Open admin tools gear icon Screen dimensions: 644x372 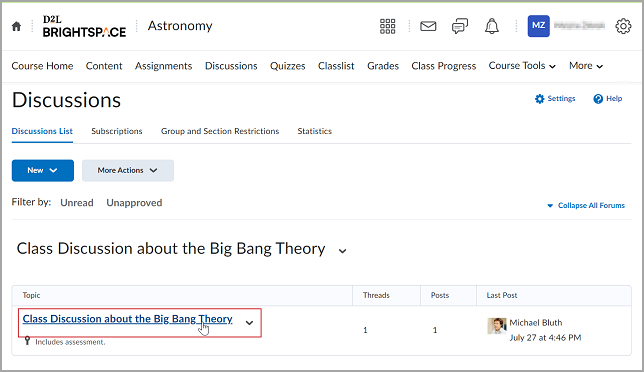pos(623,26)
